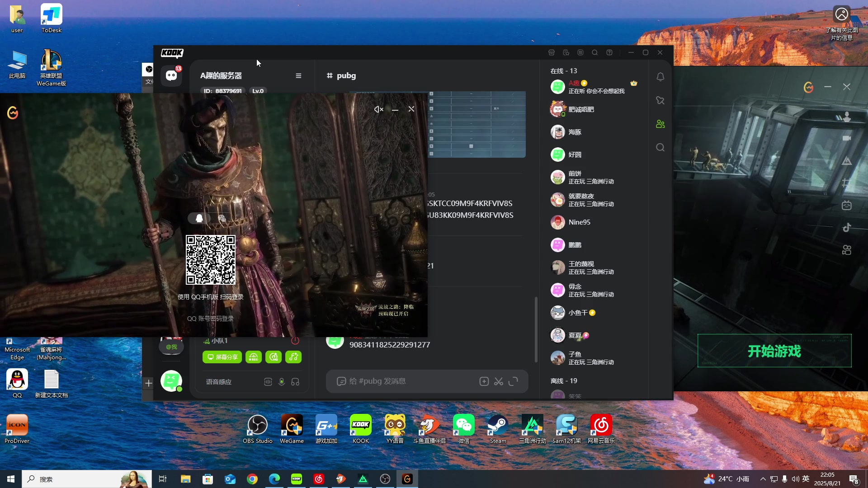Switch to QQ login tab in launcher

pos(199,219)
